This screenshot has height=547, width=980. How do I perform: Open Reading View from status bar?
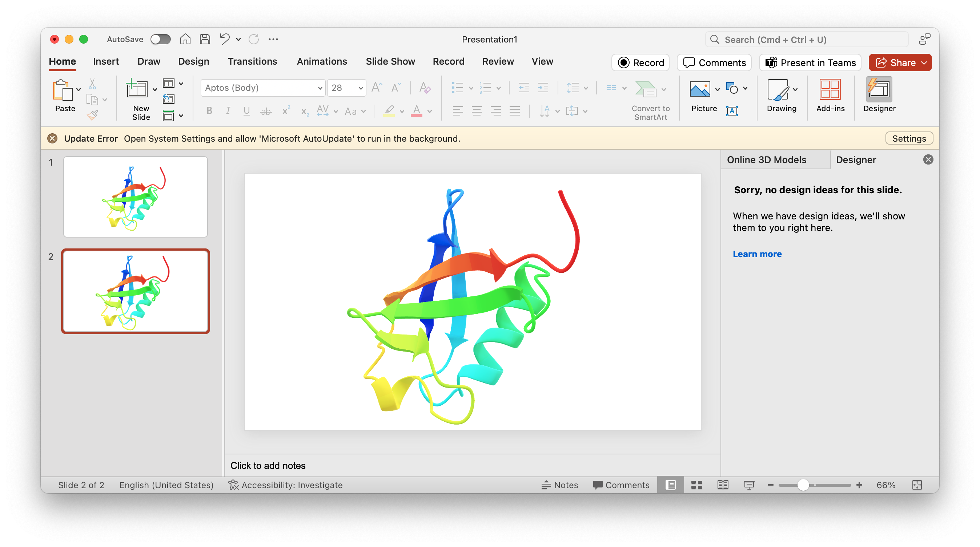pos(722,485)
